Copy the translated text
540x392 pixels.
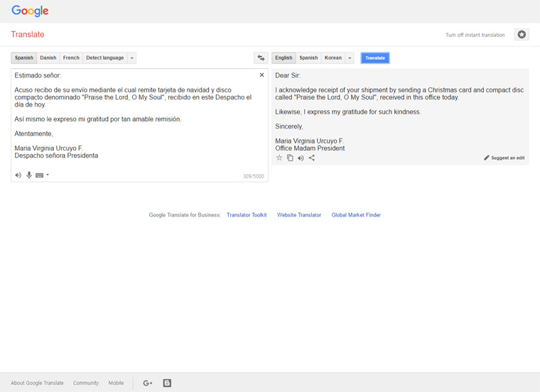290,158
